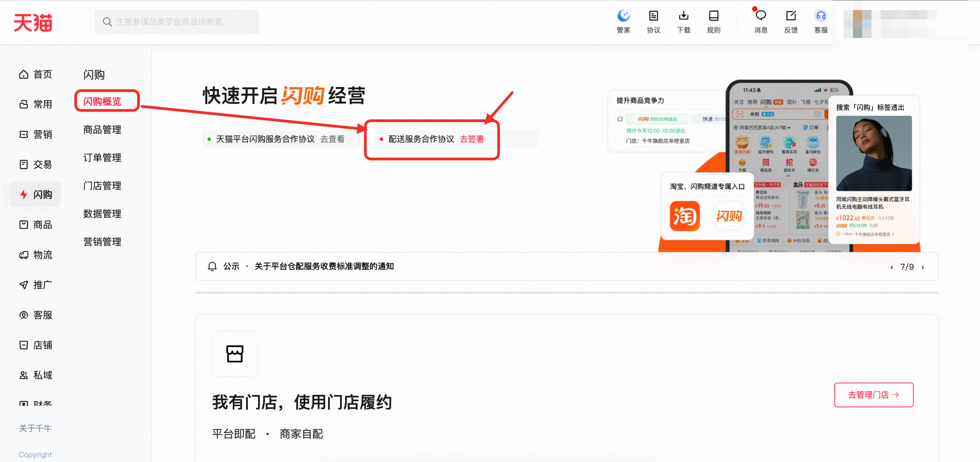Focus the search box in header

click(177, 22)
